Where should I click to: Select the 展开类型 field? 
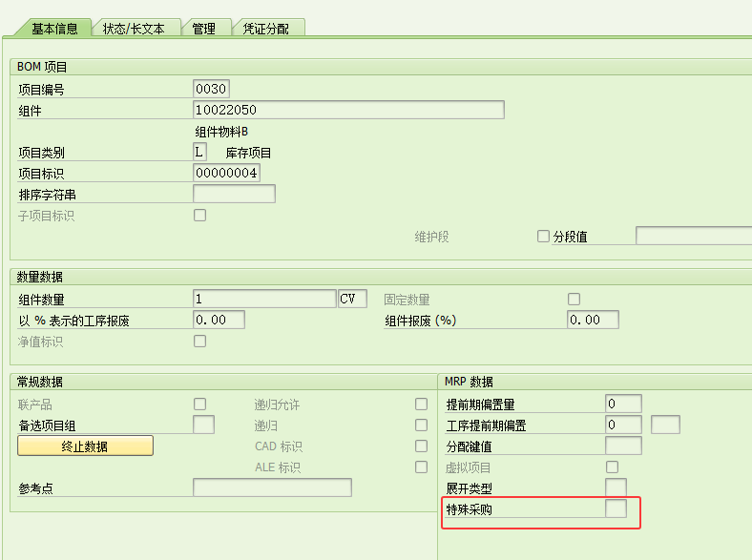(616, 488)
